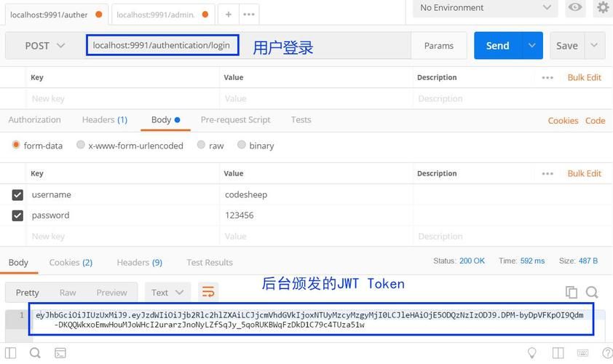Viewport: 613px width, 364px height.
Task: Click the New key field in params table
Action: [123, 98]
